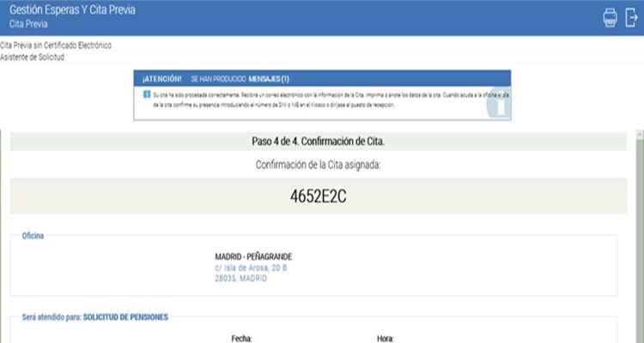Image resolution: width=644 pixels, height=343 pixels.
Task: Click the printer icon in the header
Action: (x=611, y=17)
